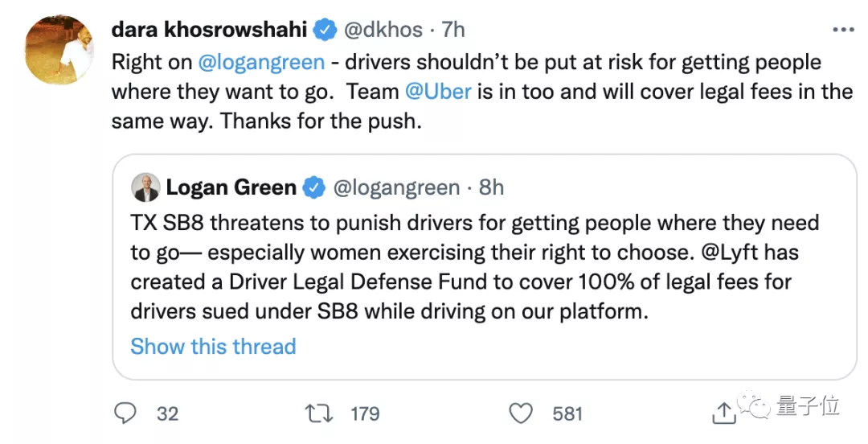Like the tweet with heart icon
The height and width of the screenshot is (444, 868).
coord(522,413)
